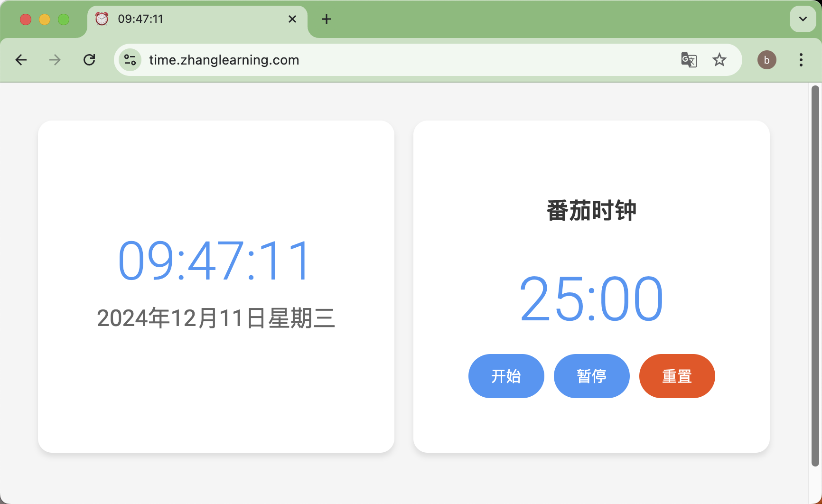The width and height of the screenshot is (822, 504).
Task: Expand the tab search dropdown chevron
Action: click(x=803, y=19)
